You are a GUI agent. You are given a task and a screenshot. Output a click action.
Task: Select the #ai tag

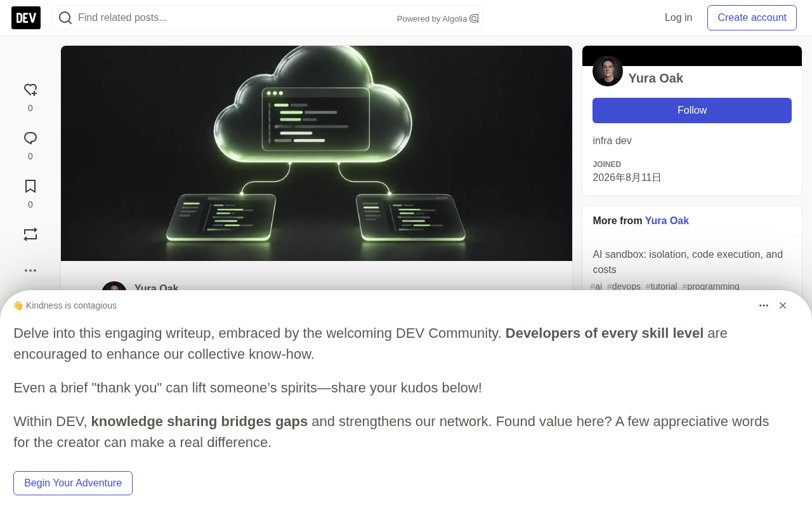pyautogui.click(x=596, y=286)
